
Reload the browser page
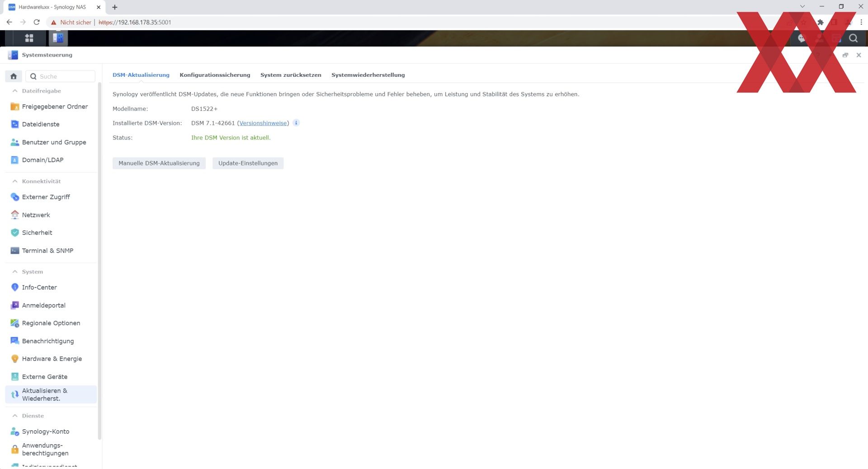click(37, 22)
